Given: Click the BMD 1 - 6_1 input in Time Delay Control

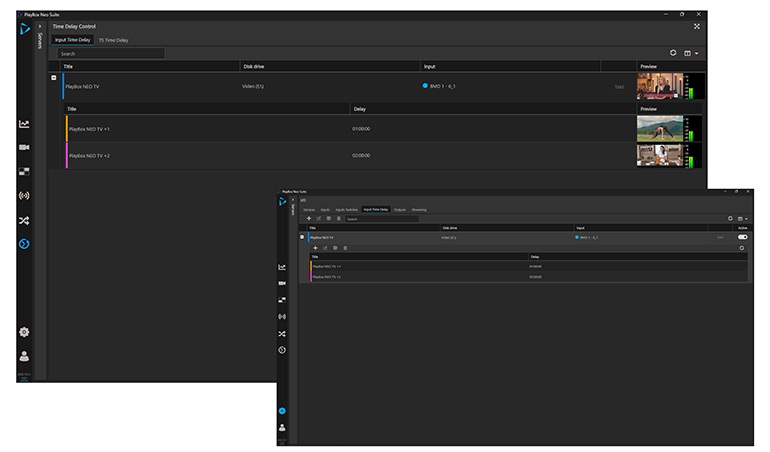Looking at the screenshot, I should (439, 86).
